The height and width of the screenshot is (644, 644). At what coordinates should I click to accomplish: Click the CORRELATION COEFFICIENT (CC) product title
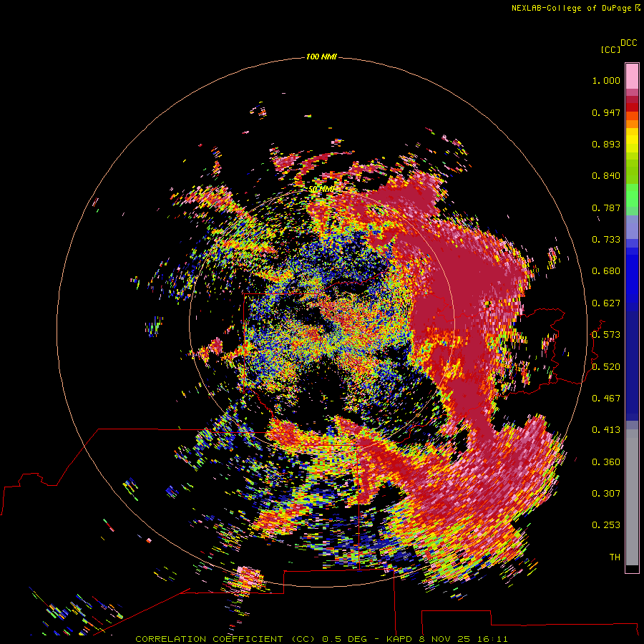click(225, 639)
